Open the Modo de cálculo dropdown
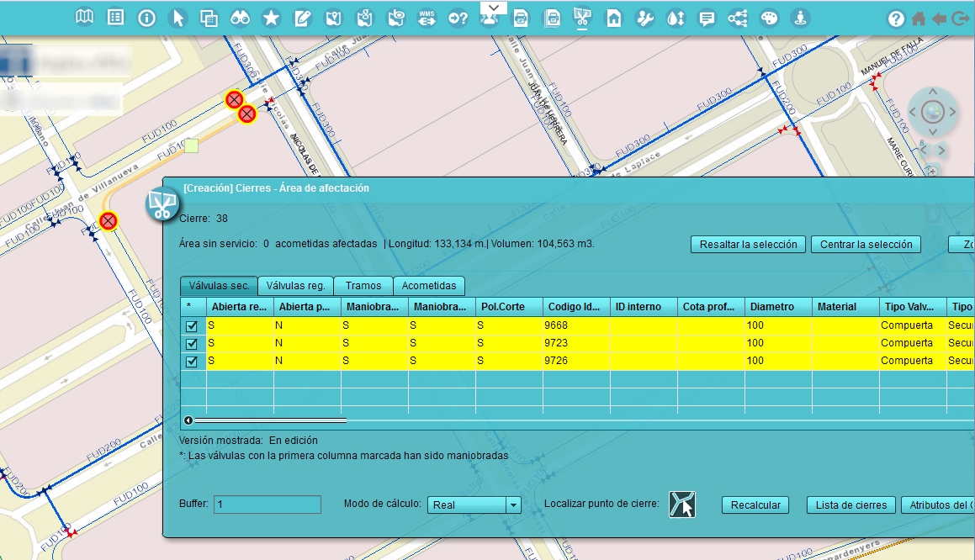Image resolution: width=975 pixels, height=560 pixels. (513, 505)
